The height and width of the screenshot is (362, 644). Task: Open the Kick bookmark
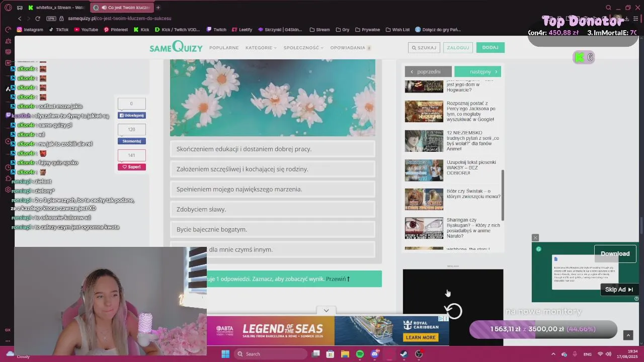click(141, 30)
